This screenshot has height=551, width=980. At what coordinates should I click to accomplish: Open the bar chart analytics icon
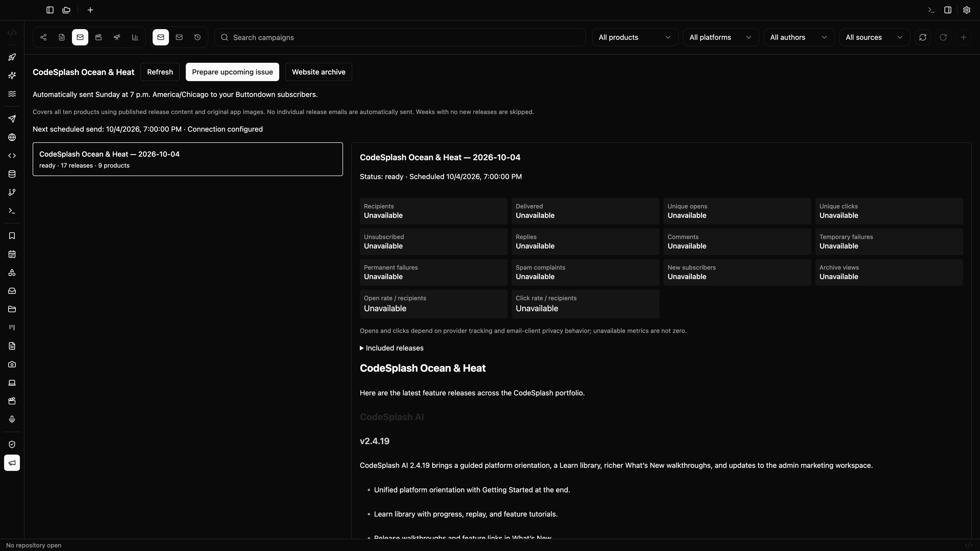tap(135, 37)
